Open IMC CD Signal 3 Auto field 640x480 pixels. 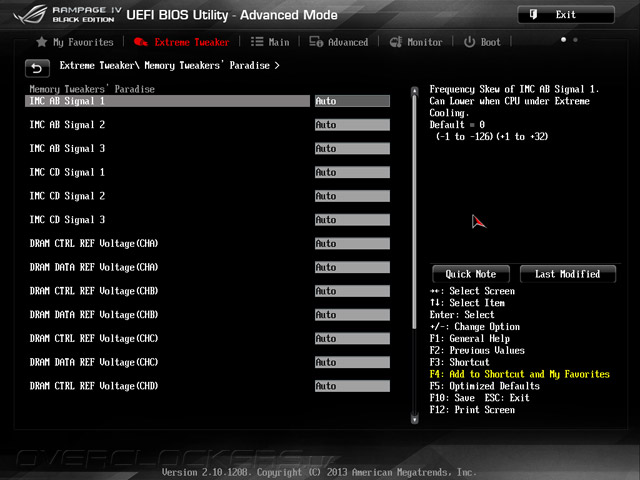click(352, 220)
